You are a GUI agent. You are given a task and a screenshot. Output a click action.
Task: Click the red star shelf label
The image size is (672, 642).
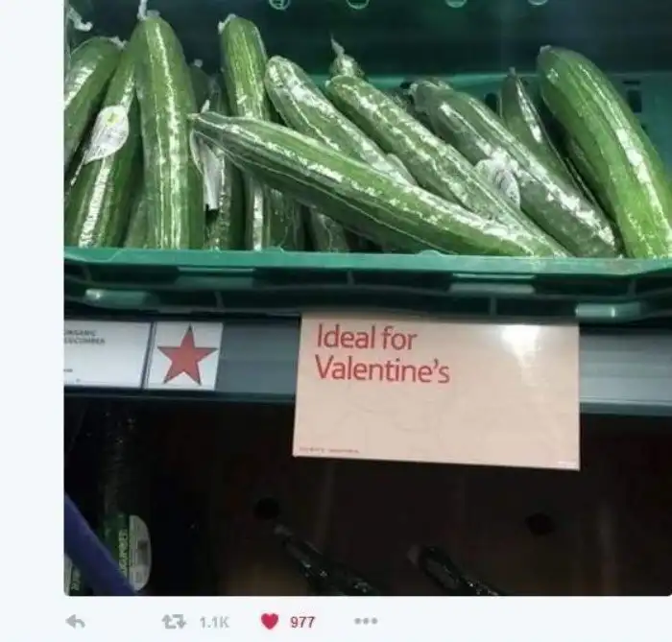coord(187,355)
